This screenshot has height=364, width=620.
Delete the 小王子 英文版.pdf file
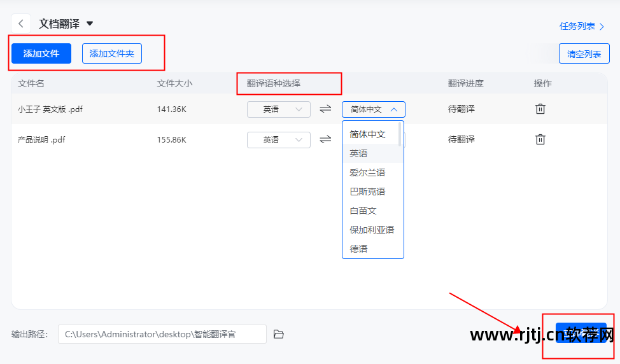pyautogui.click(x=540, y=109)
